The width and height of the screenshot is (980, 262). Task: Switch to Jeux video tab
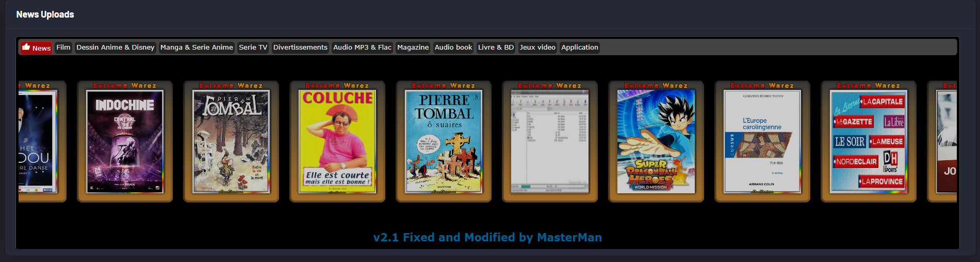click(537, 48)
